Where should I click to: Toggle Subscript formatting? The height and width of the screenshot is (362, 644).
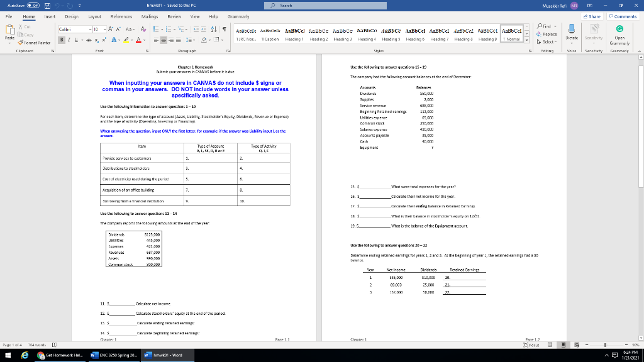click(96, 40)
